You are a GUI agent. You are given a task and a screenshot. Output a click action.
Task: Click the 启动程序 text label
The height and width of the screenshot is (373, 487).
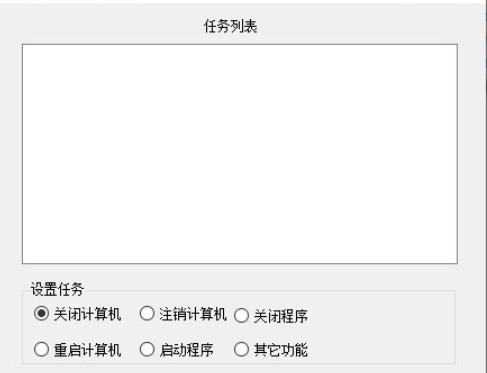[187, 350]
